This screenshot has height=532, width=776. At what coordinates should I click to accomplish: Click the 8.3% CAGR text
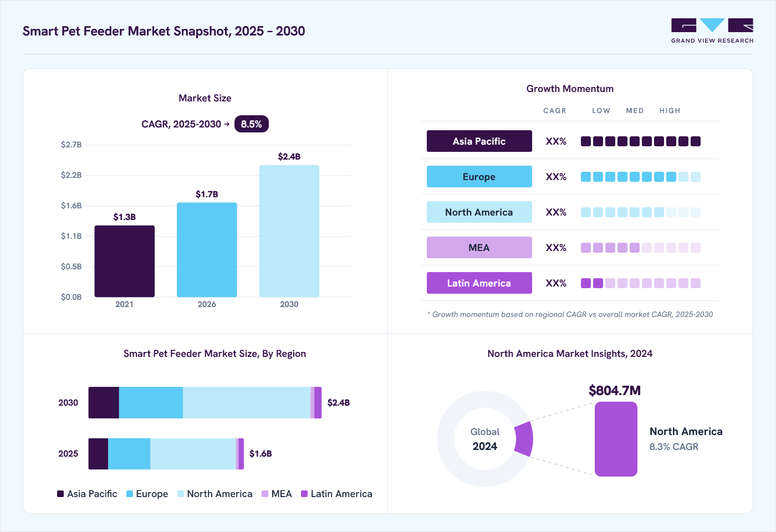674,447
